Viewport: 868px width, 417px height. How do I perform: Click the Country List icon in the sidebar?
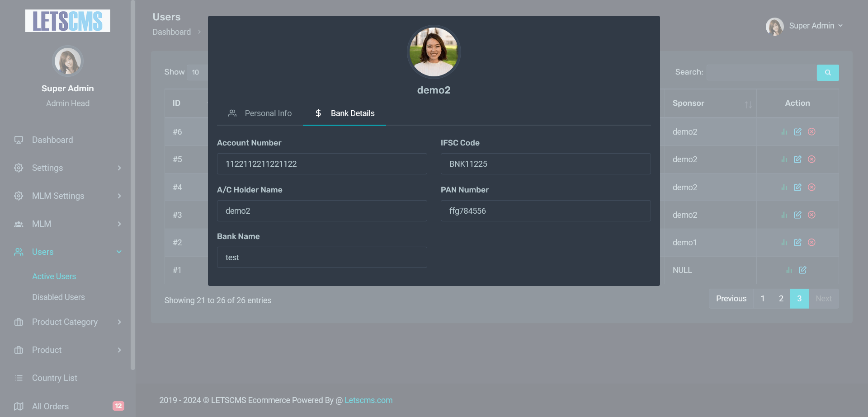click(19, 378)
